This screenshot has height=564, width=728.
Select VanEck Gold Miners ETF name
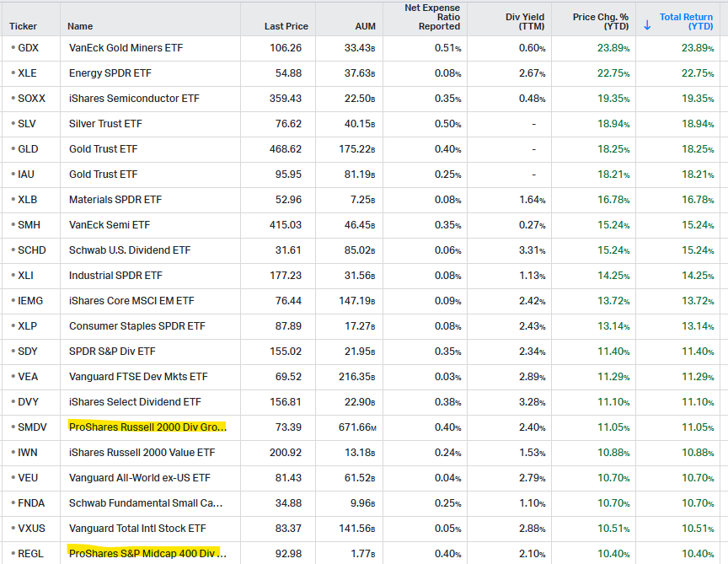126,48
